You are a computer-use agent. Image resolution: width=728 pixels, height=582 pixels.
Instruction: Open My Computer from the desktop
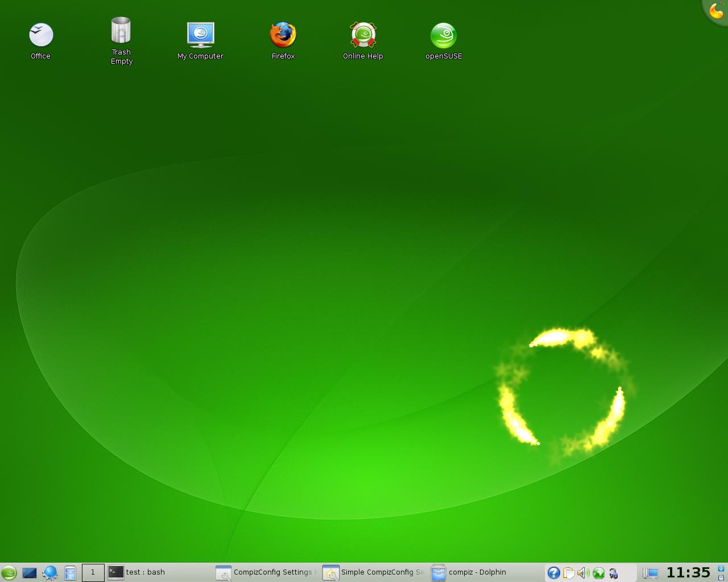coord(200,36)
